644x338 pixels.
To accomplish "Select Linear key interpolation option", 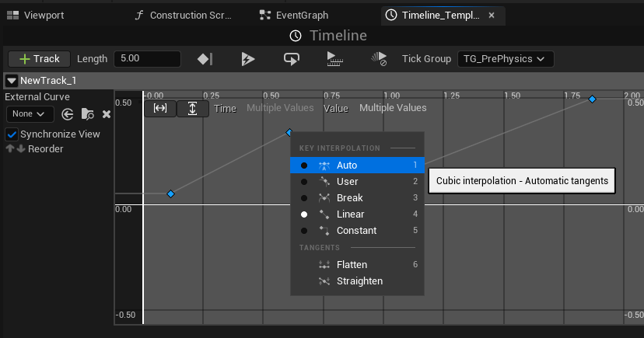I will 350,214.
